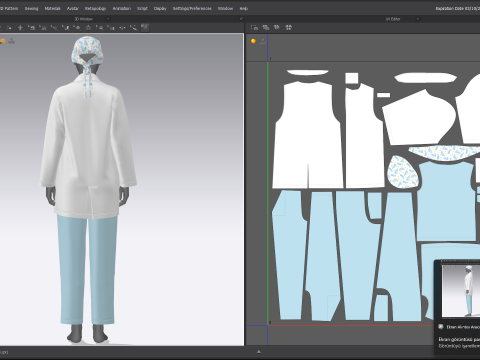Screen dimensions: 480x360
Task: Open the Animation menu
Action: coord(121,8)
